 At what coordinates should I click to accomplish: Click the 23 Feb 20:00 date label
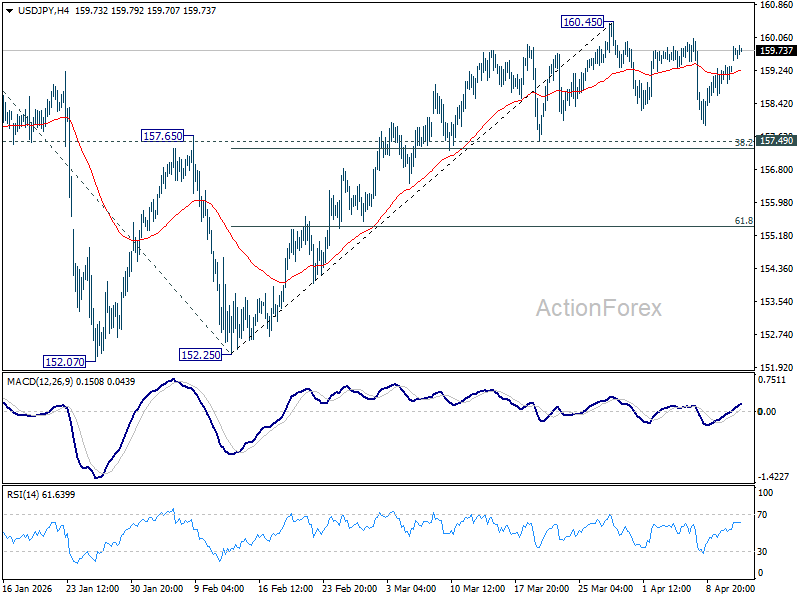point(349,589)
